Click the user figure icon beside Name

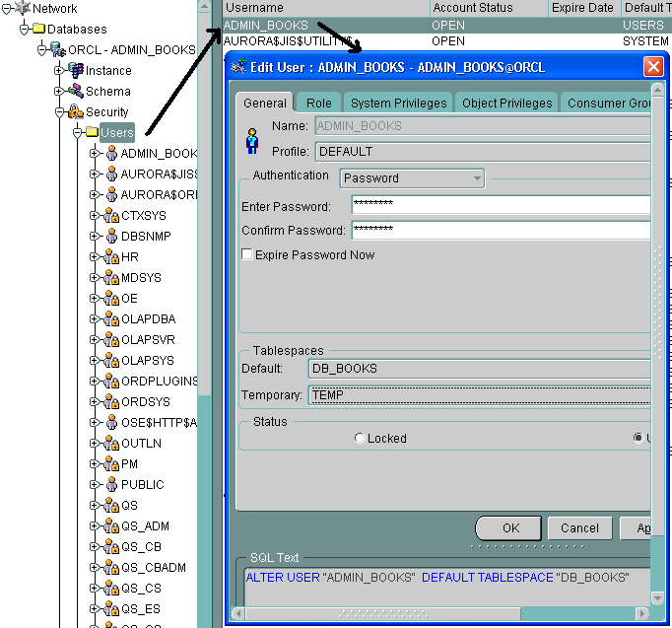(x=252, y=141)
